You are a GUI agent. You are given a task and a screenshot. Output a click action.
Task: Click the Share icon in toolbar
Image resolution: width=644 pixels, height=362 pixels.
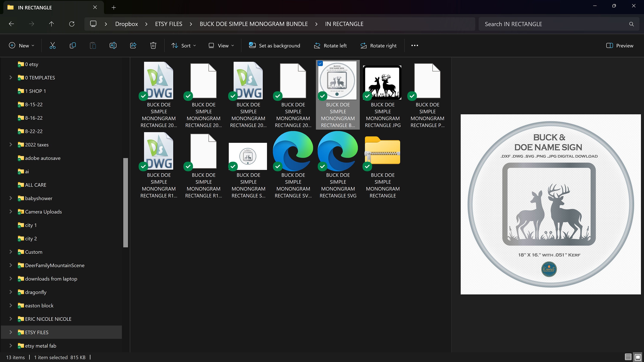coord(133,45)
